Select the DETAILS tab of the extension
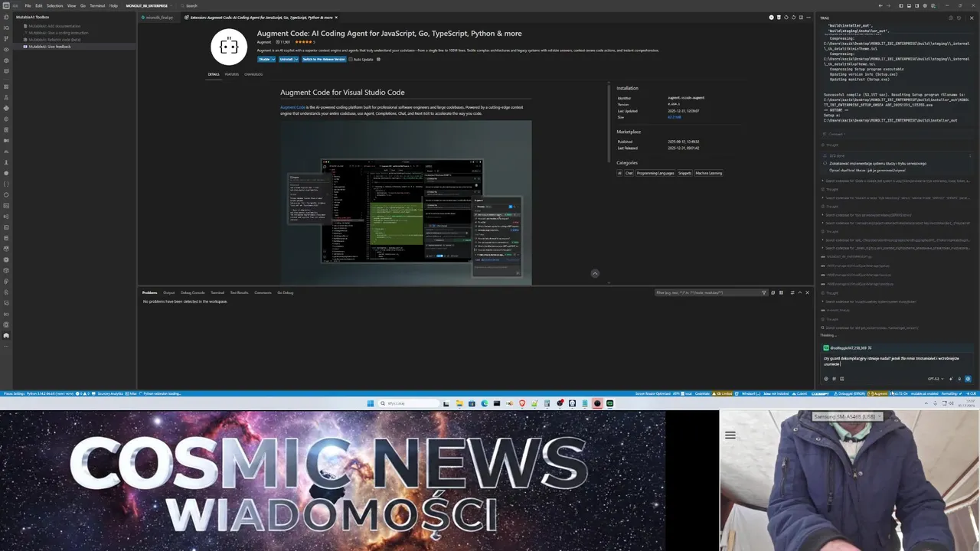Viewport: 980px width, 551px height. click(213, 74)
